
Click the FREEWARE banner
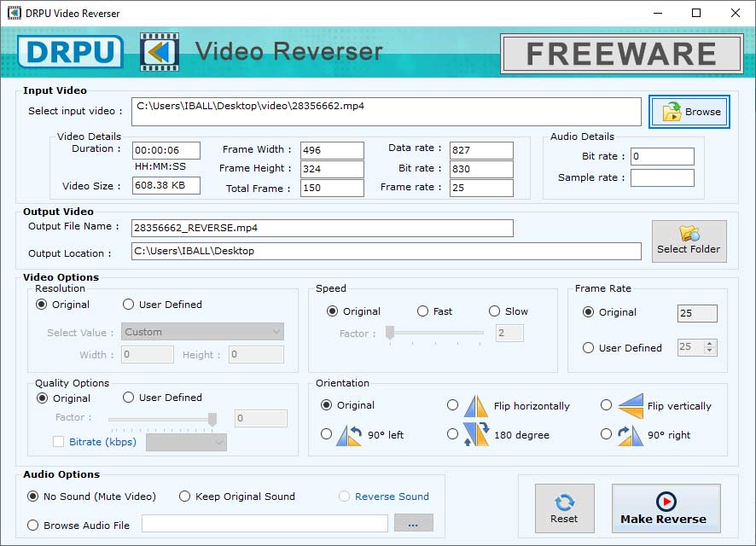(621, 54)
